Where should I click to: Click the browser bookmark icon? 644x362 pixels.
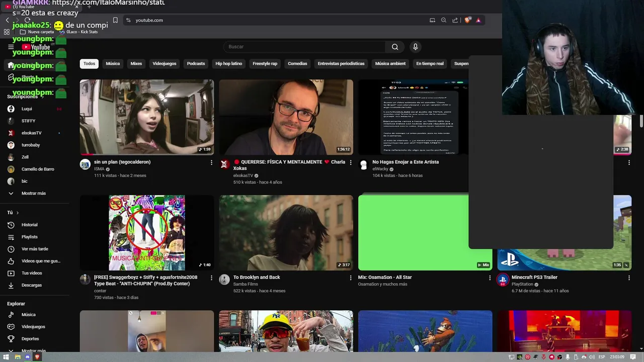(x=115, y=20)
